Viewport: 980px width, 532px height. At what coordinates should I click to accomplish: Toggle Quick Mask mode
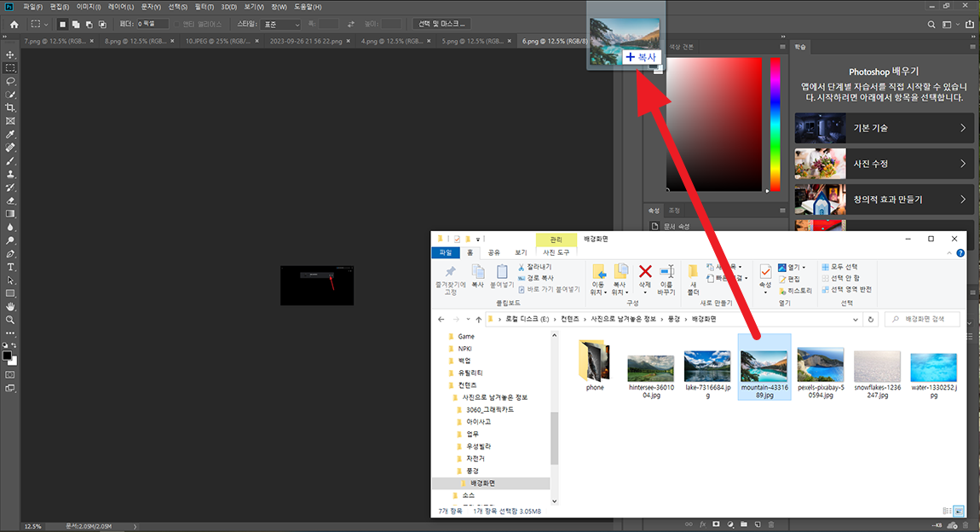click(x=10, y=374)
